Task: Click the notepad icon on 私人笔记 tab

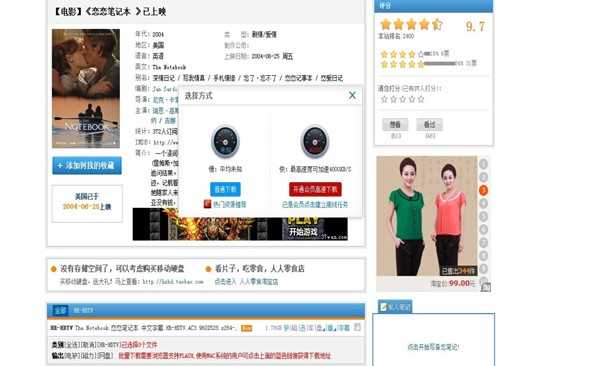Action: (384, 306)
